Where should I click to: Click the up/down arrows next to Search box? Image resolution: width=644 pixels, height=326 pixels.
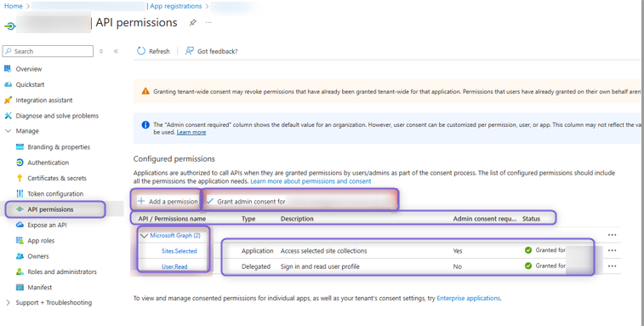pyautogui.click(x=101, y=51)
